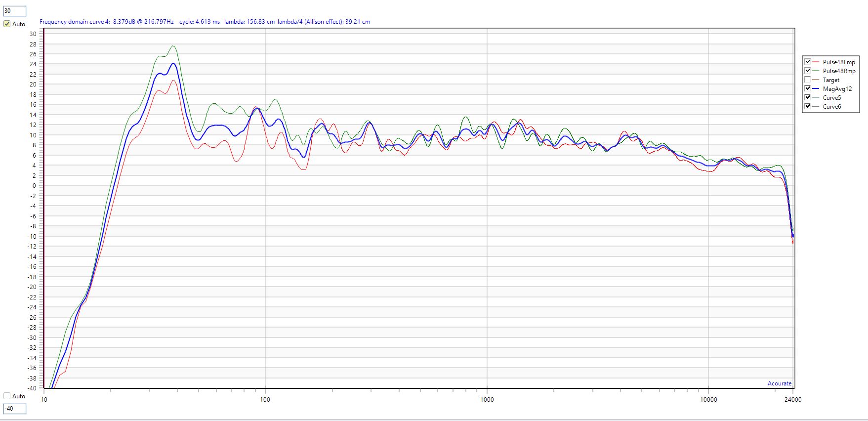The image size is (868, 421).
Task: Toggle MagAvg12 curve visibility checkbox
Action: tap(808, 88)
